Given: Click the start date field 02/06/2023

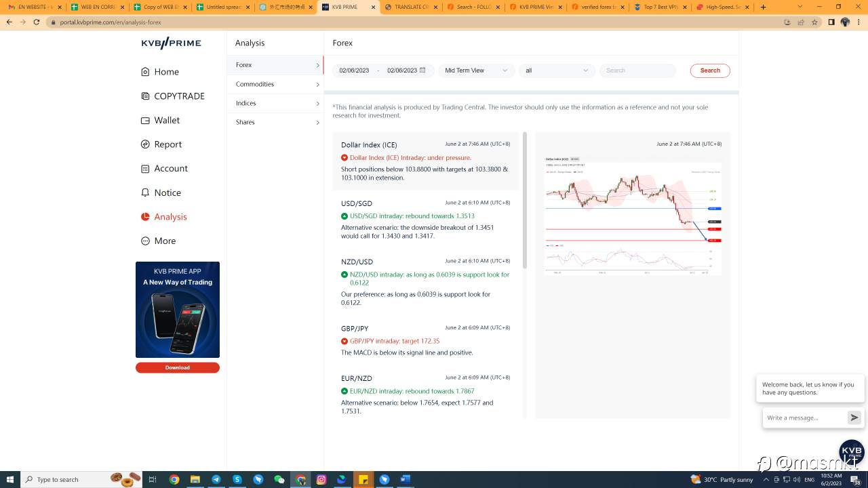Looking at the screenshot, I should 354,70.
